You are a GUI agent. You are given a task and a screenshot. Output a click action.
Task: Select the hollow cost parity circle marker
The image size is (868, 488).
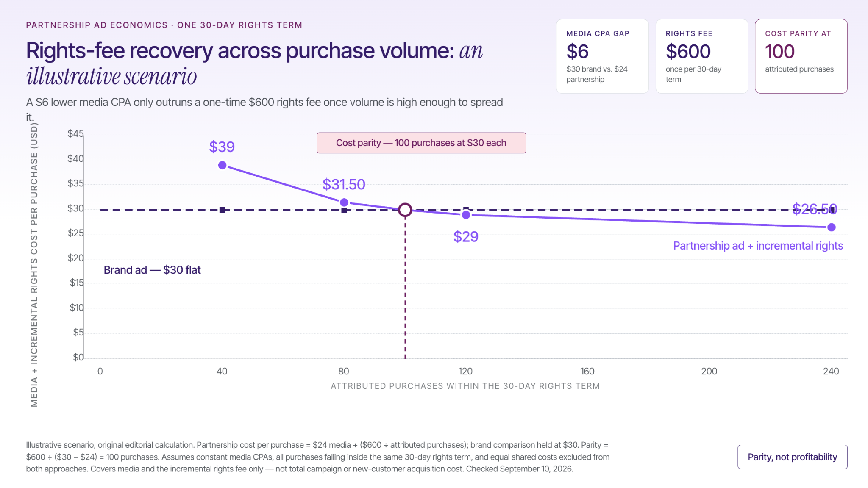405,210
